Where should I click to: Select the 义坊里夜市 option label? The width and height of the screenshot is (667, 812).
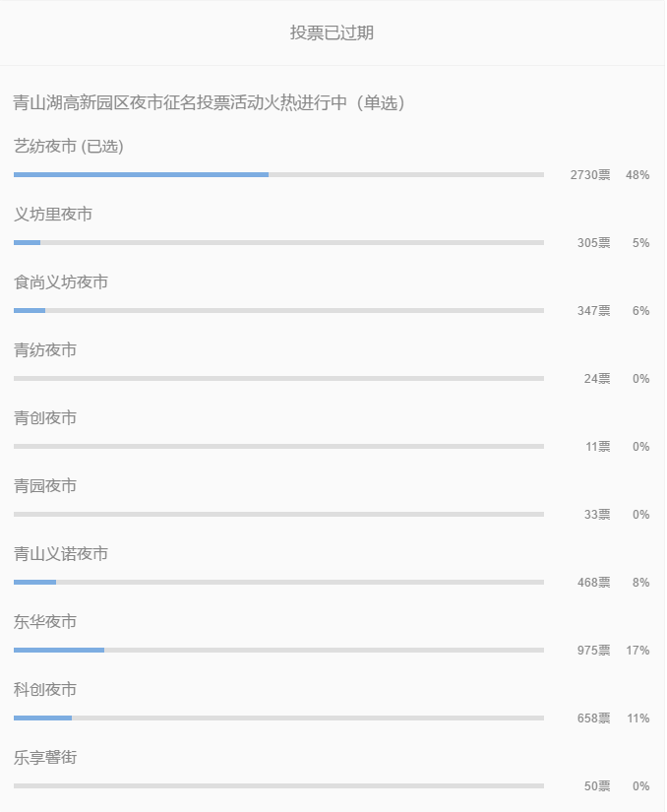pyautogui.click(x=53, y=215)
